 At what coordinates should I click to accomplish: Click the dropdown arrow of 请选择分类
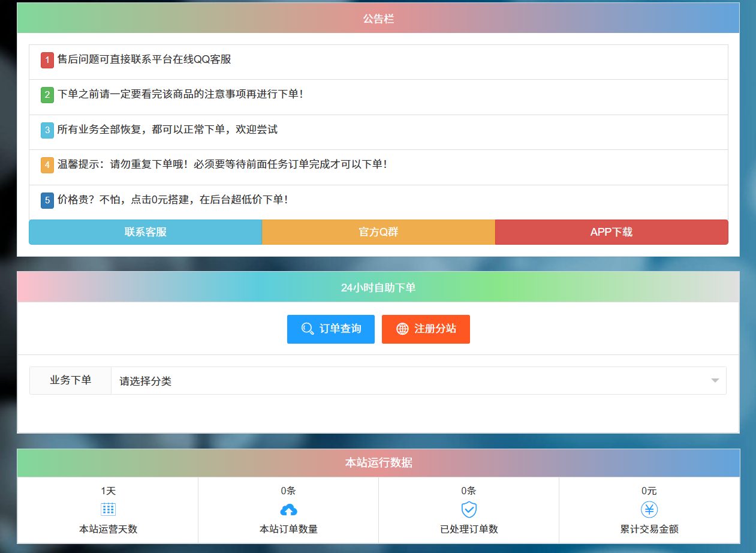coord(715,381)
